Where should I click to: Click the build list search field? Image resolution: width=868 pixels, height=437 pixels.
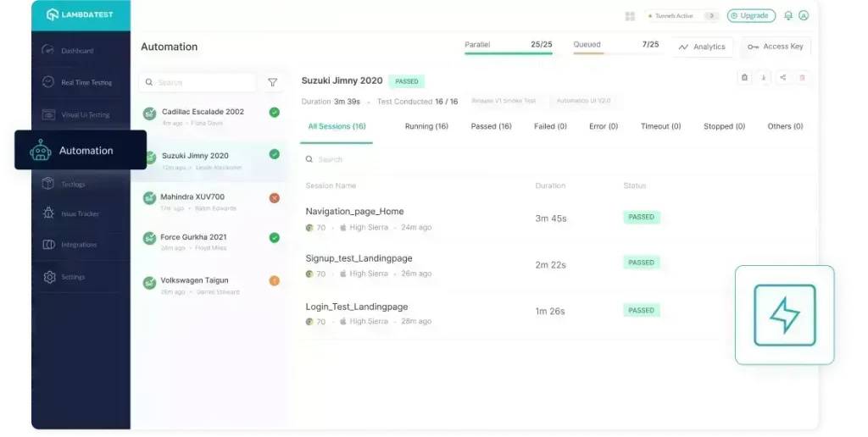tap(198, 82)
